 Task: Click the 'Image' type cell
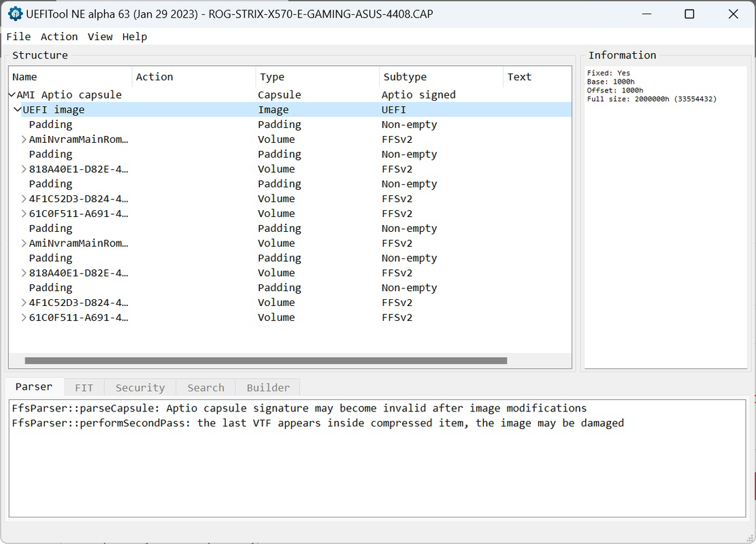point(274,110)
